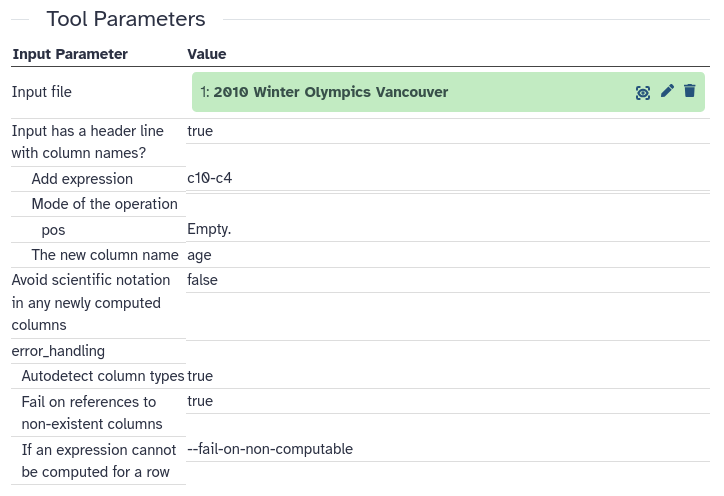
Task: Click the Autodetect column types label
Action: coord(103,376)
